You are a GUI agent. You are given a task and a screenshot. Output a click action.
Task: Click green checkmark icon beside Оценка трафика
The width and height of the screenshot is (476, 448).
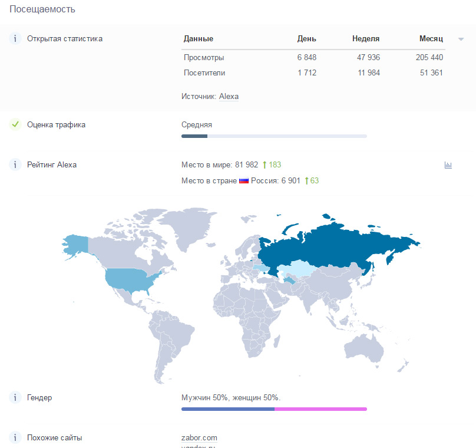coord(15,124)
